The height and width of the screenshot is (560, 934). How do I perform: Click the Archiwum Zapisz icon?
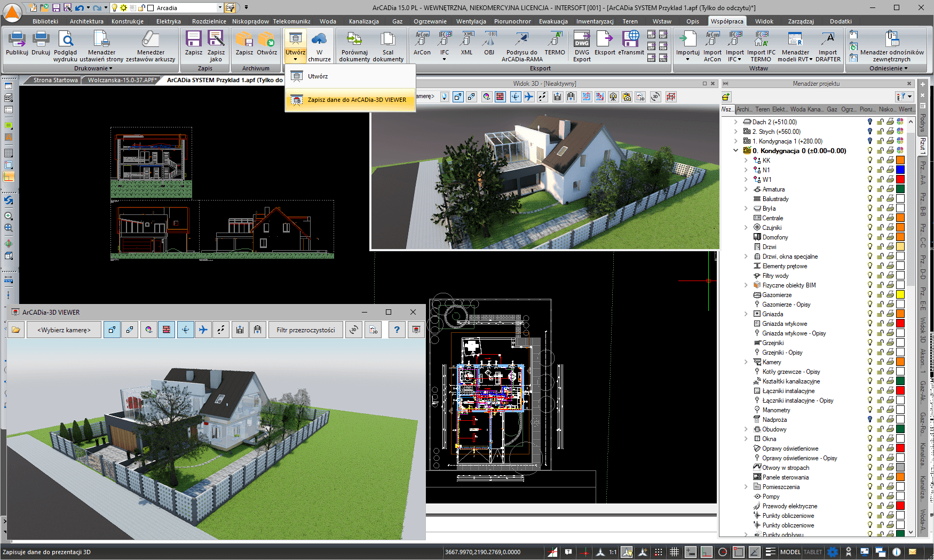[x=244, y=39]
